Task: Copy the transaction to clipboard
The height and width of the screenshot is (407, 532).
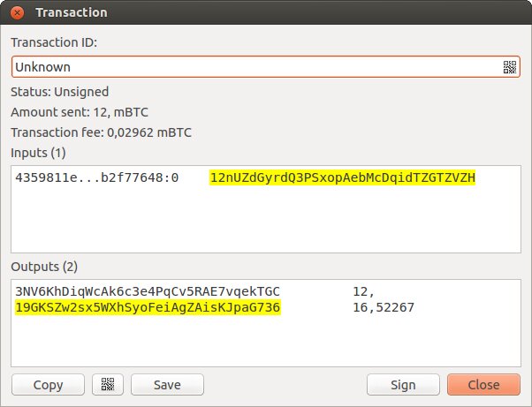Action: click(x=48, y=384)
